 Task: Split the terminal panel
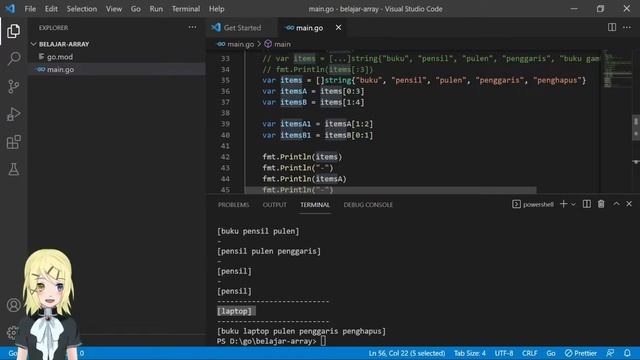click(587, 204)
